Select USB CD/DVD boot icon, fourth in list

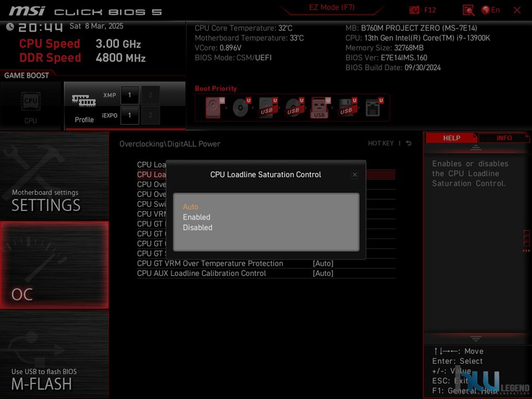coord(294,107)
